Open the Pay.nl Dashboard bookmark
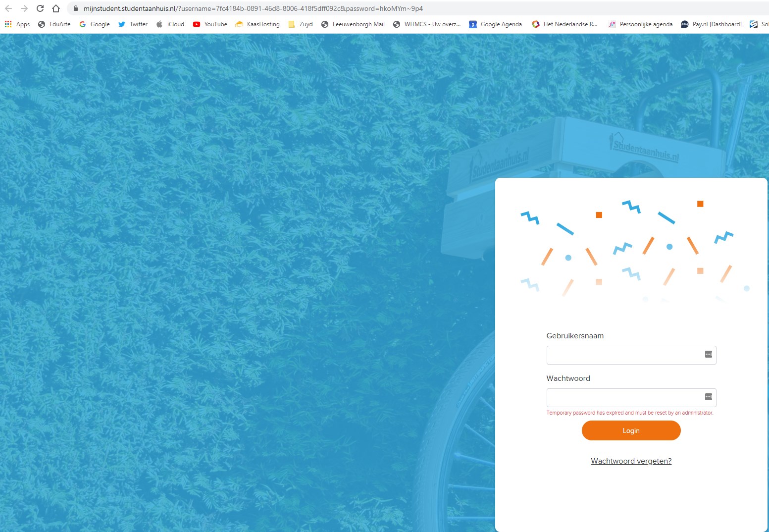The width and height of the screenshot is (769, 532). (x=711, y=24)
